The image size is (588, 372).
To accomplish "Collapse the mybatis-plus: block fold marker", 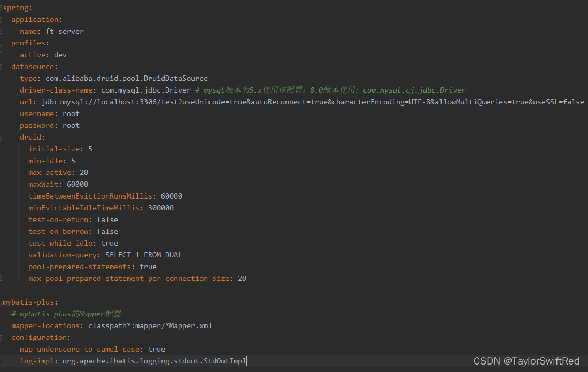I will (1, 302).
